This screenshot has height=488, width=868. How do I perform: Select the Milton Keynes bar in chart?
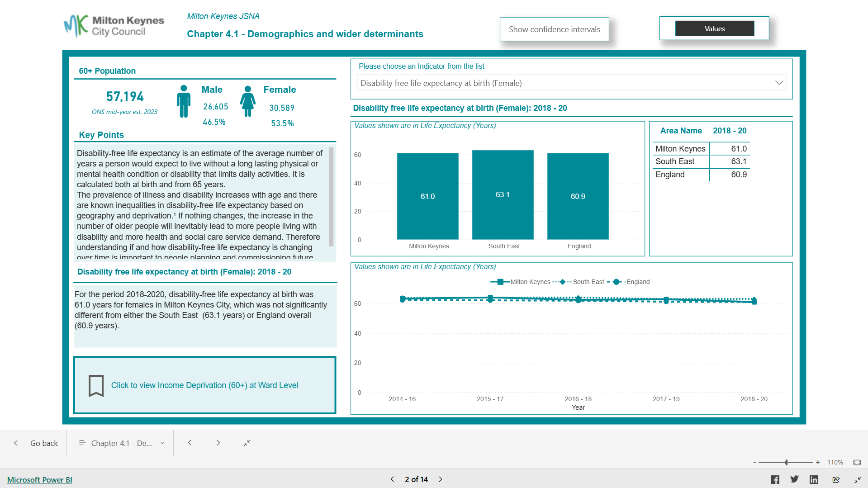(x=428, y=196)
